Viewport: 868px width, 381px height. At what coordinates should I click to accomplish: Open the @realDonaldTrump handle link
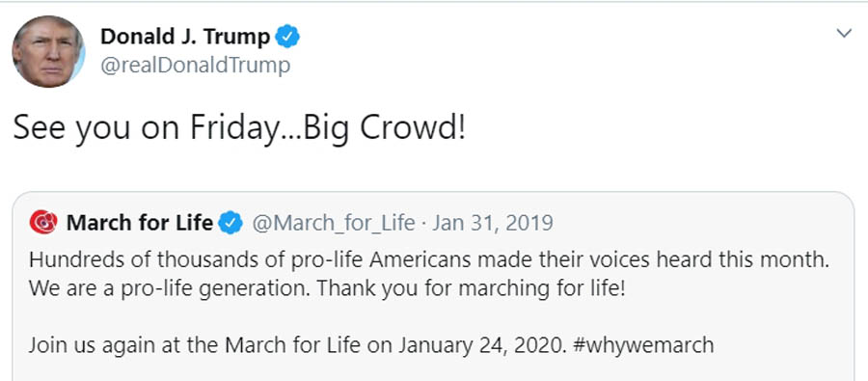195,66
